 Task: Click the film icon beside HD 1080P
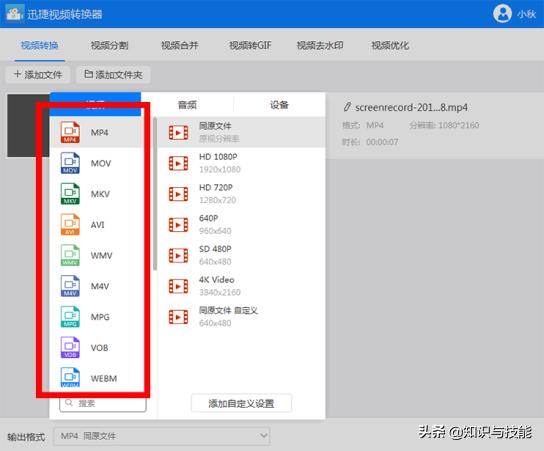pos(178,163)
